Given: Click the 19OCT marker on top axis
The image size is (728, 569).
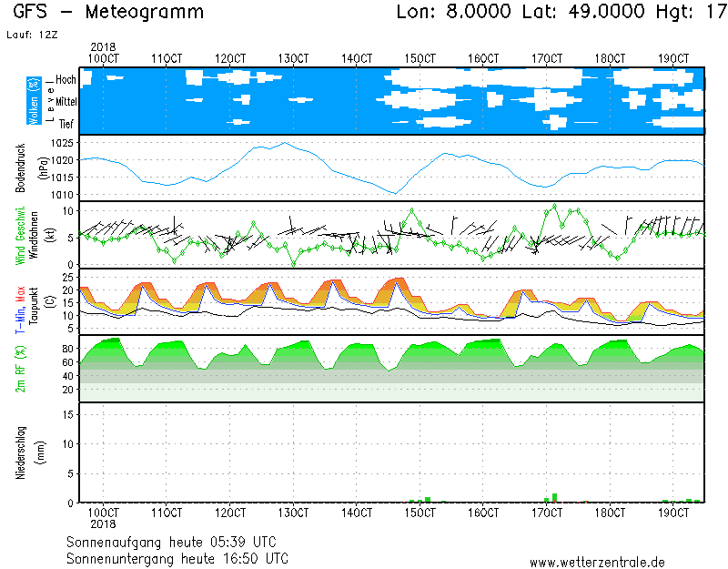Looking at the screenshot, I should click(673, 58).
